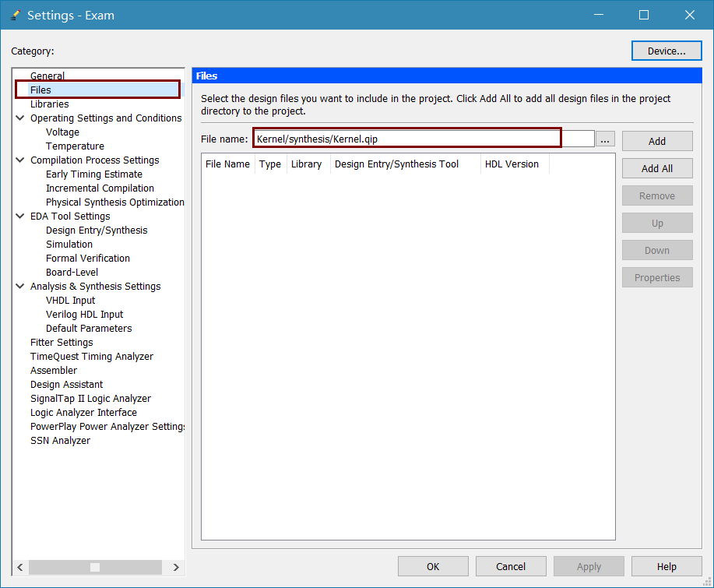Select Compilation Process Settings
The width and height of the screenshot is (714, 588).
[x=95, y=160]
